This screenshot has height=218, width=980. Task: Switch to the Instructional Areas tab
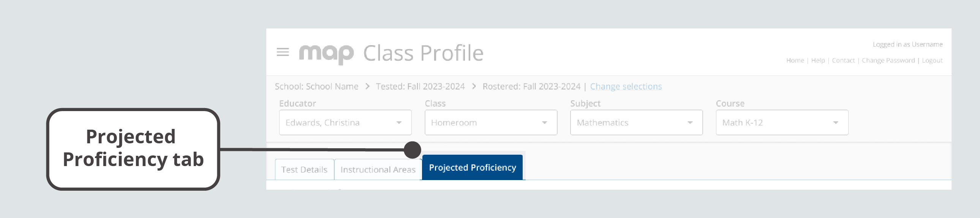(378, 169)
